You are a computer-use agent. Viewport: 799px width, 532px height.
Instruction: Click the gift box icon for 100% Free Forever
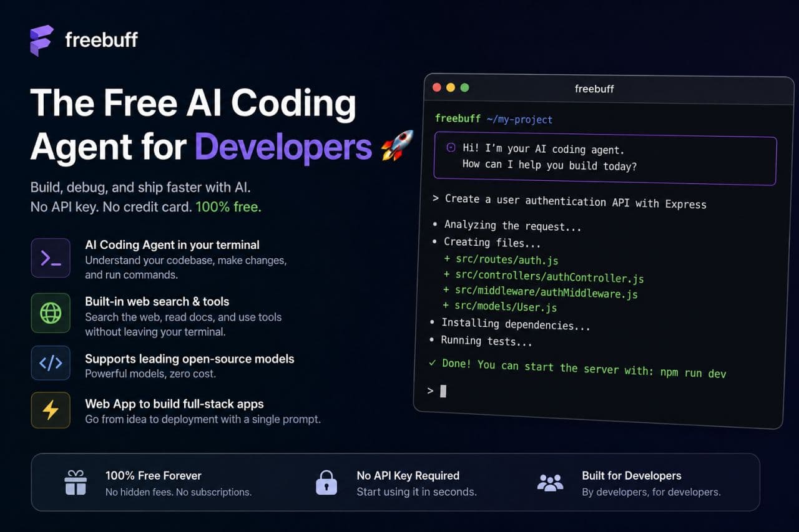[x=76, y=483]
